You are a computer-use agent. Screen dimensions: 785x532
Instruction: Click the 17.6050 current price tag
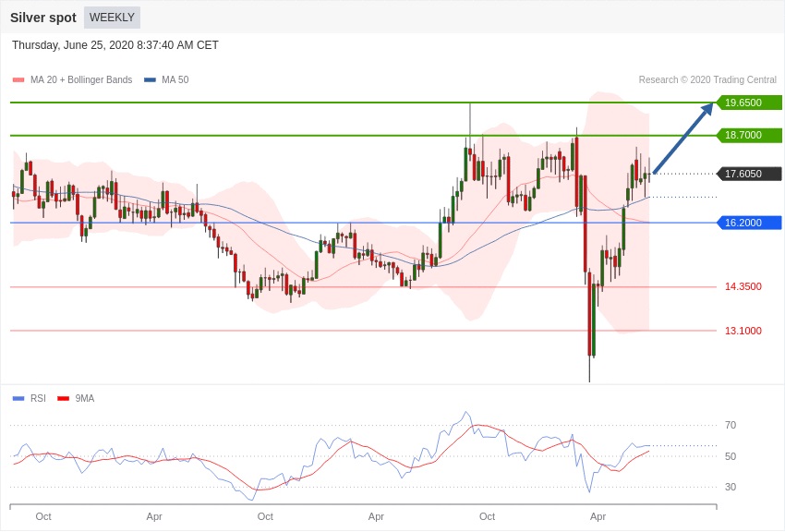(749, 175)
